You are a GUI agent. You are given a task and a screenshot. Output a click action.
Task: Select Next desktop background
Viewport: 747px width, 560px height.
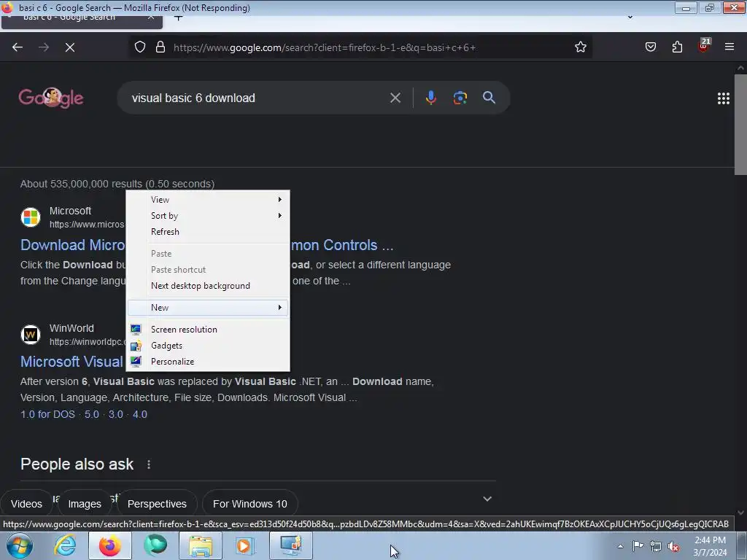(208, 286)
